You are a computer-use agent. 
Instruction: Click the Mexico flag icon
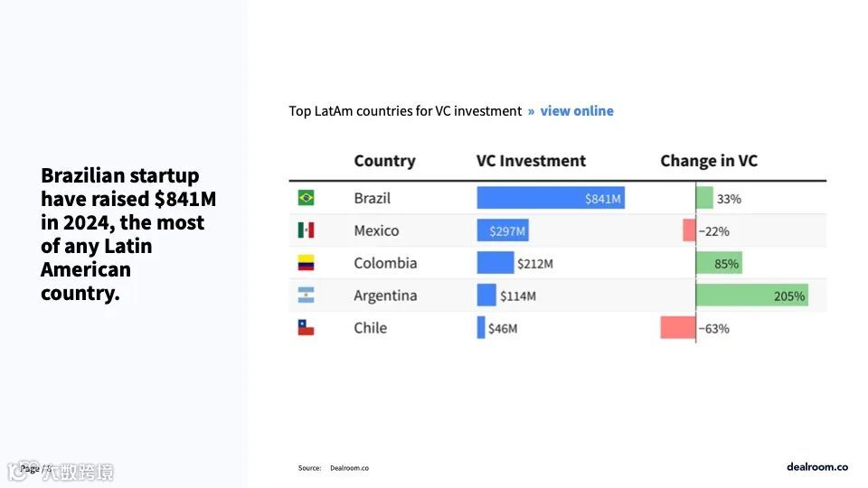tap(307, 230)
